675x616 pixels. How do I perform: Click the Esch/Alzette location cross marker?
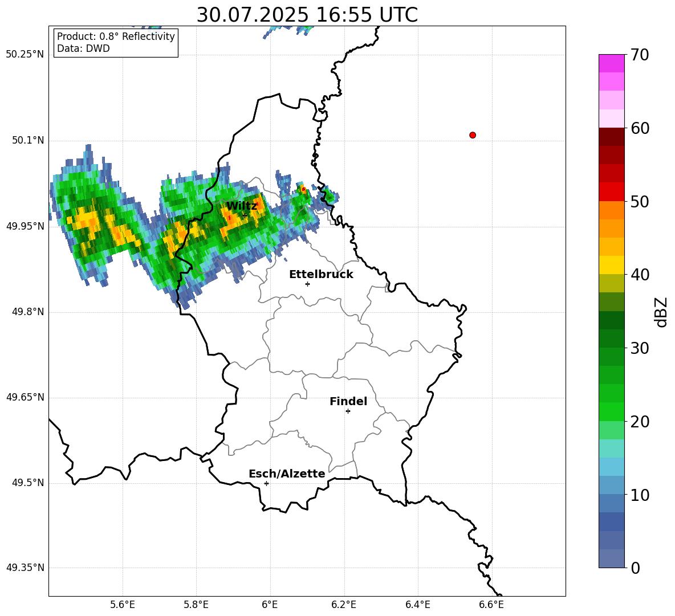(266, 483)
